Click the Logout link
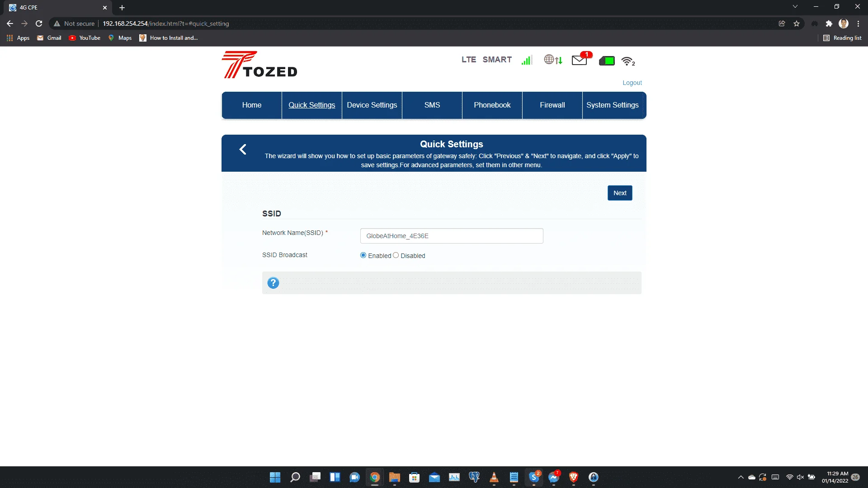 click(632, 83)
